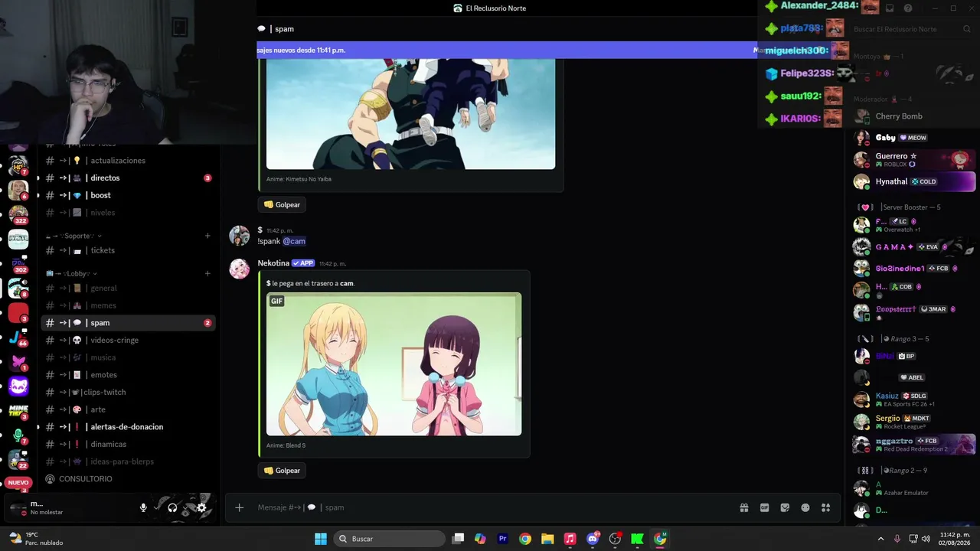The image size is (980, 551).
Task: Open the server icon with 66 badge
Action: [18, 337]
